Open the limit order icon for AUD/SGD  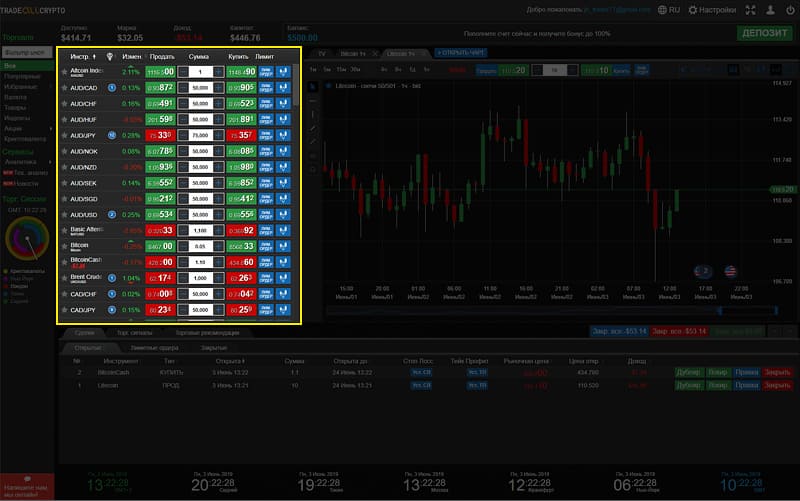pos(266,199)
